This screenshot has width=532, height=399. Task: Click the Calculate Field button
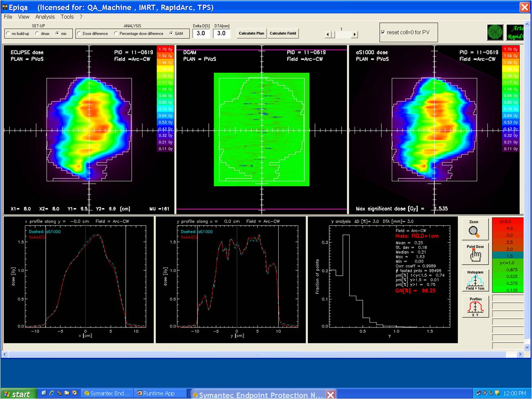pos(283,33)
